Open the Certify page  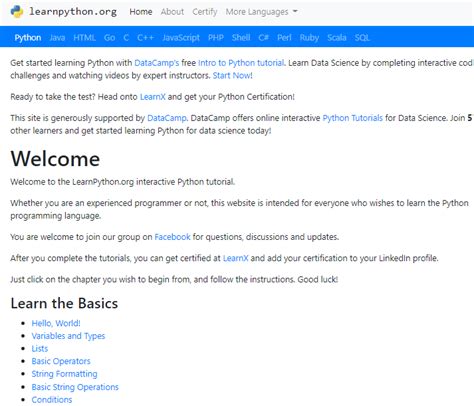(x=205, y=12)
